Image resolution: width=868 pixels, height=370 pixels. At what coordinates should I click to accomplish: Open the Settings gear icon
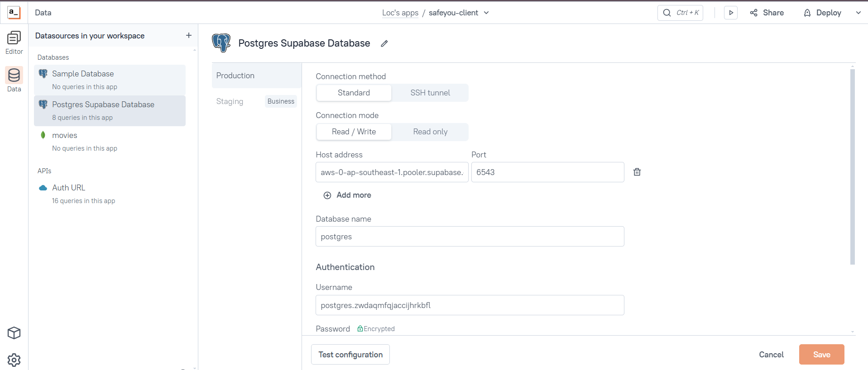pos(14,360)
